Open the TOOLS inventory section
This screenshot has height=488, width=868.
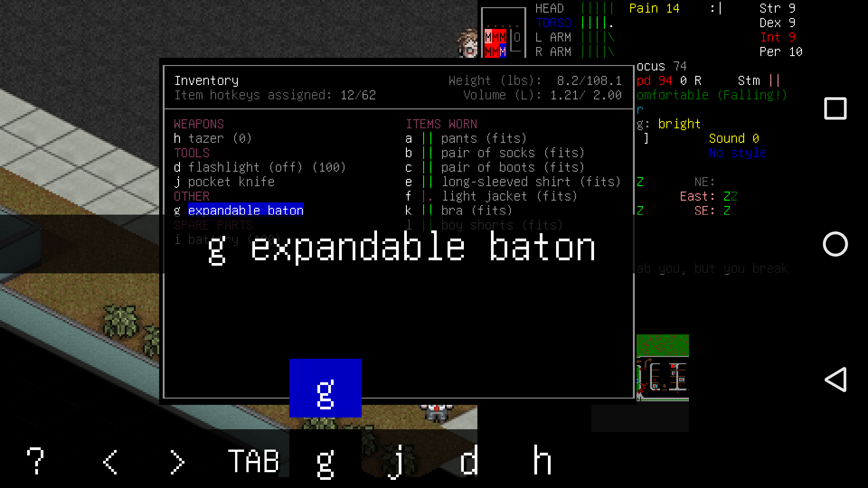pos(191,153)
